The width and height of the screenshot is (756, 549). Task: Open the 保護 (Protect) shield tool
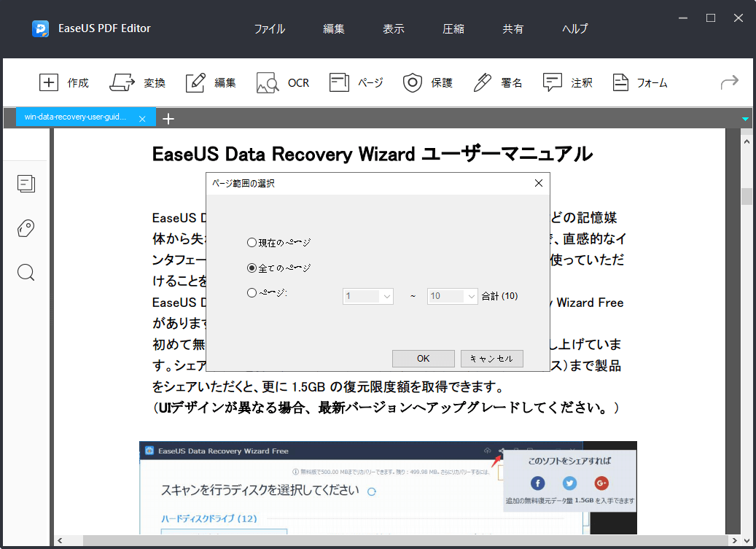coord(413,82)
